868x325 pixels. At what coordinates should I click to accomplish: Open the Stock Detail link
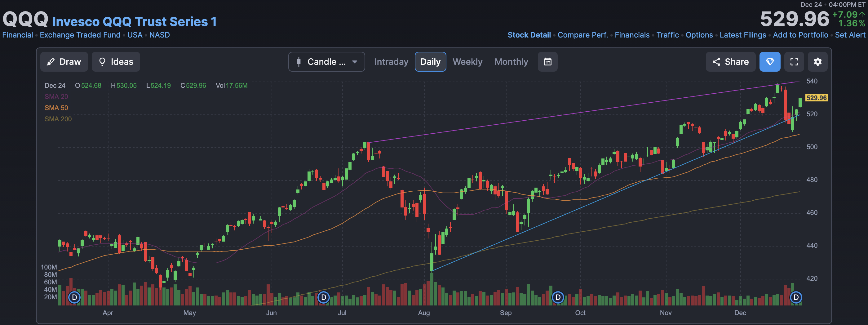529,35
